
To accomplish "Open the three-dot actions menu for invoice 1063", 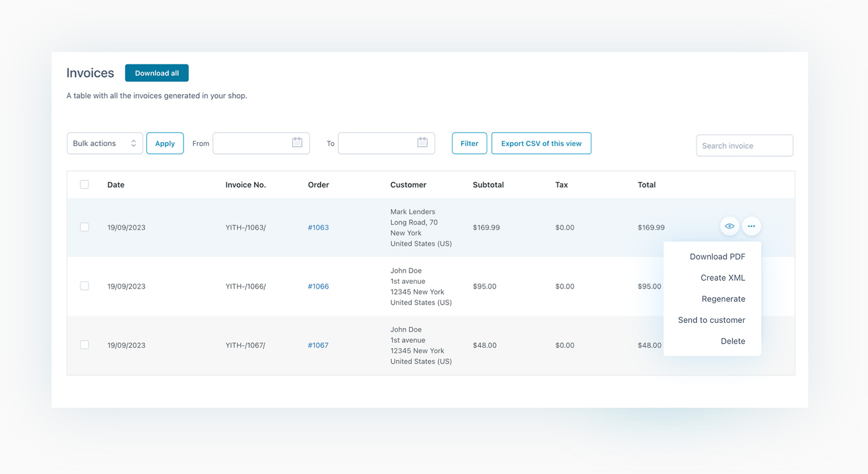I will click(752, 226).
